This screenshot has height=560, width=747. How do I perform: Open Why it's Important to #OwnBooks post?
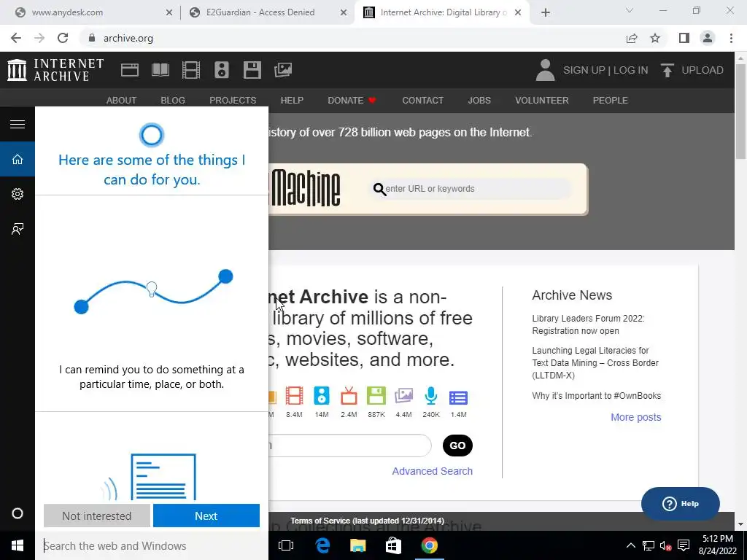click(597, 396)
